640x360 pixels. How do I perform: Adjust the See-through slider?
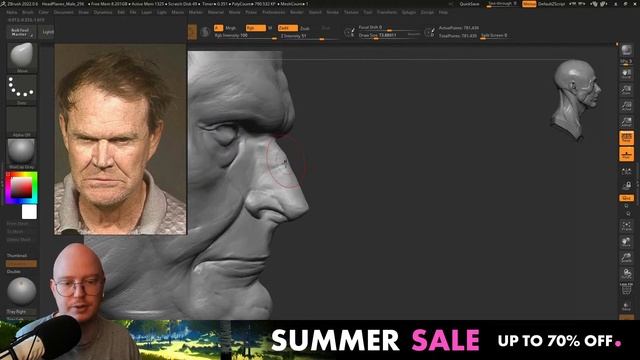(502, 4)
